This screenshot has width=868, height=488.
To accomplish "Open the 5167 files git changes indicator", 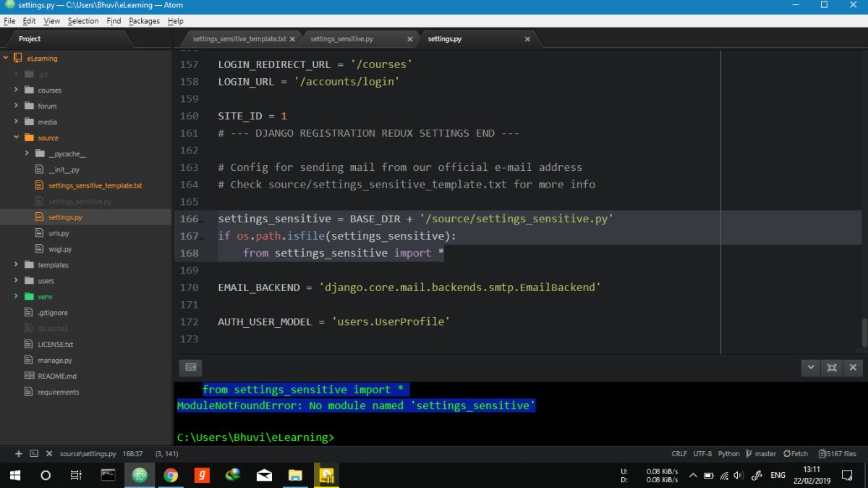I will [x=838, y=454].
